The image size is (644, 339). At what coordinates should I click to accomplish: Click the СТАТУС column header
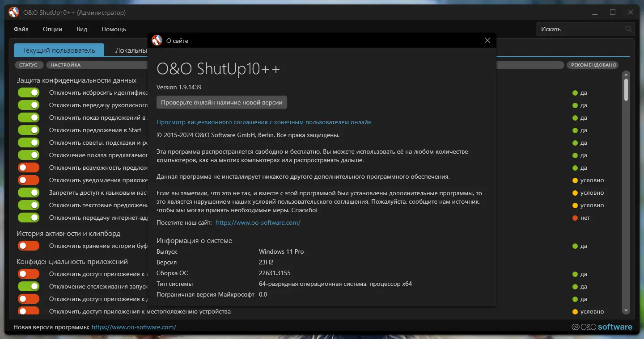point(29,65)
